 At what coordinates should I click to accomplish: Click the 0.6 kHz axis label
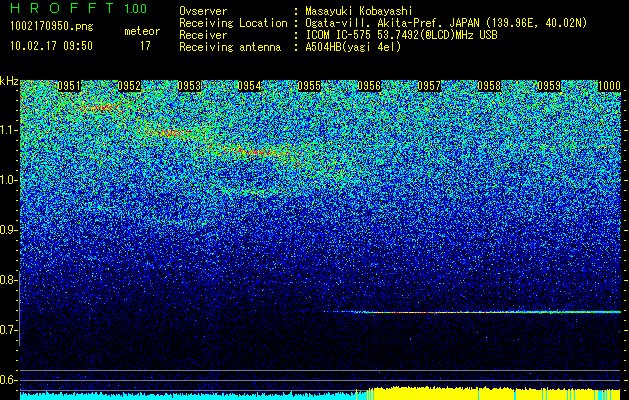pos(8,380)
